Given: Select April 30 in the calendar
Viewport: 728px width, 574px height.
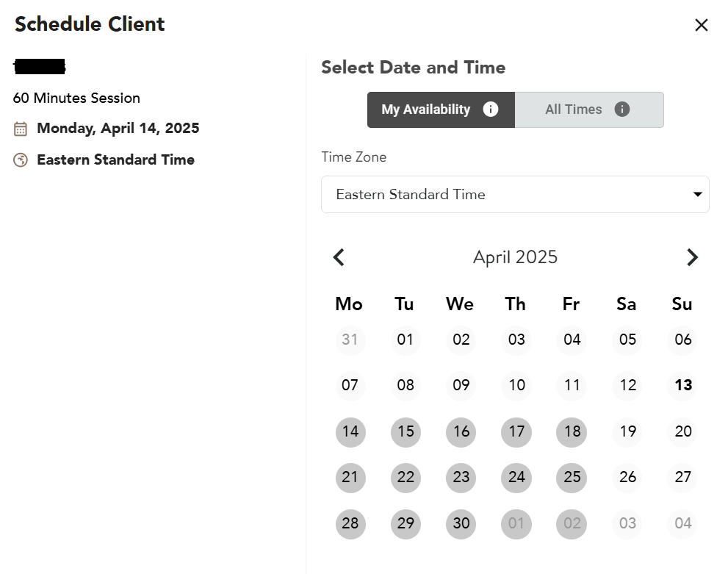Looking at the screenshot, I should tap(461, 523).
